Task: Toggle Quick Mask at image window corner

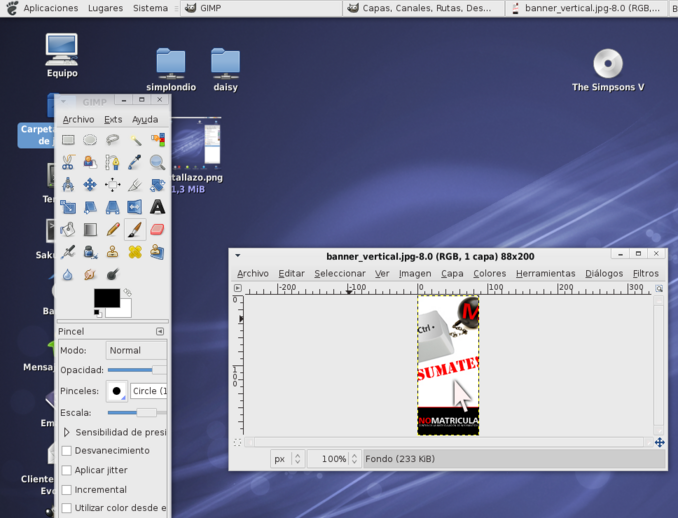Action: (x=237, y=442)
